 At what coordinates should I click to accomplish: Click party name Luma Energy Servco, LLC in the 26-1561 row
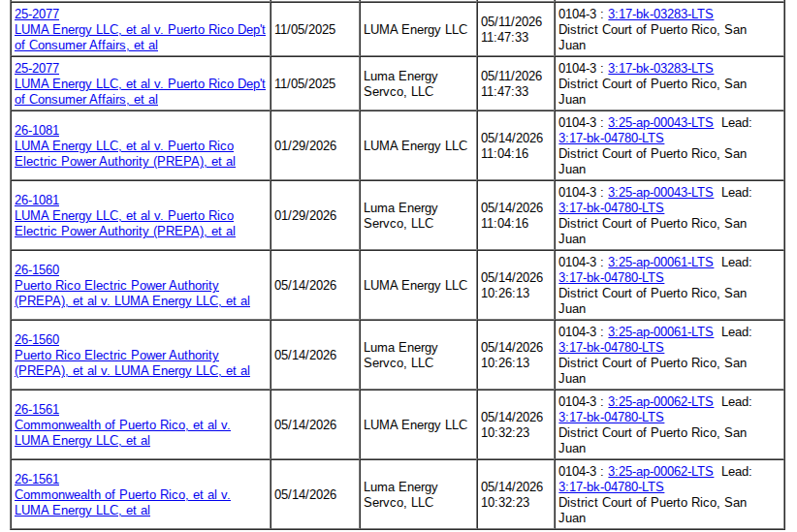click(400, 494)
